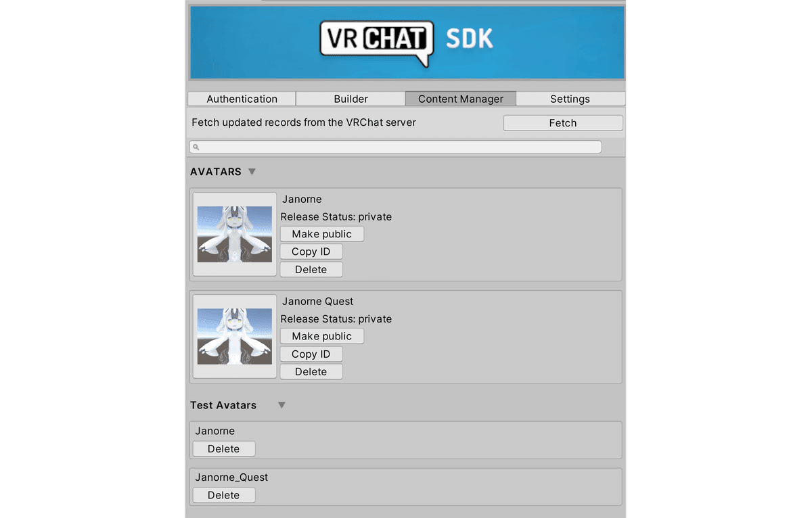
Task: Delete the uploaded Janorne avatar
Action: tap(311, 269)
